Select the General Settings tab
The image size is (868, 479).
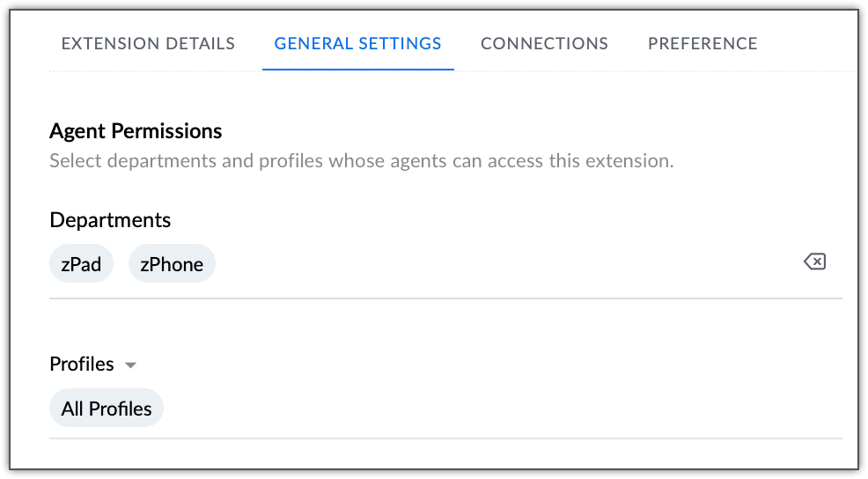click(357, 43)
